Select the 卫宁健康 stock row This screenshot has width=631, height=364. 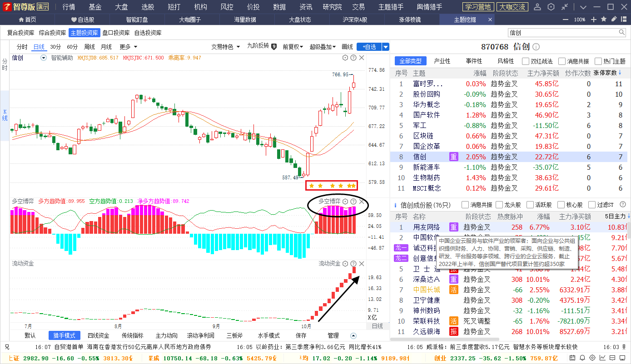(509, 300)
